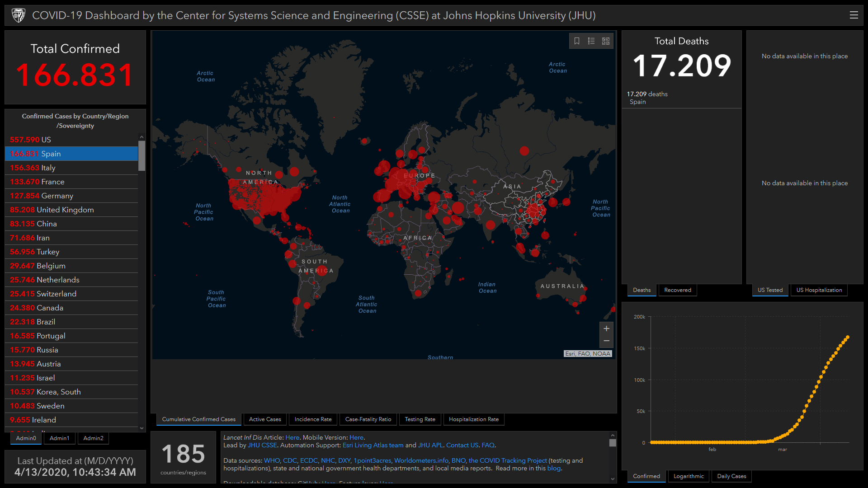Select France in the country list
Screen dimensions: 868x488
[x=71, y=182]
